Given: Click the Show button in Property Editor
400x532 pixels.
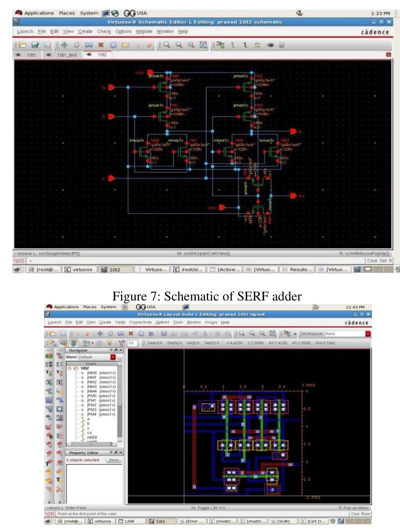Looking at the screenshot, I should (x=114, y=460).
